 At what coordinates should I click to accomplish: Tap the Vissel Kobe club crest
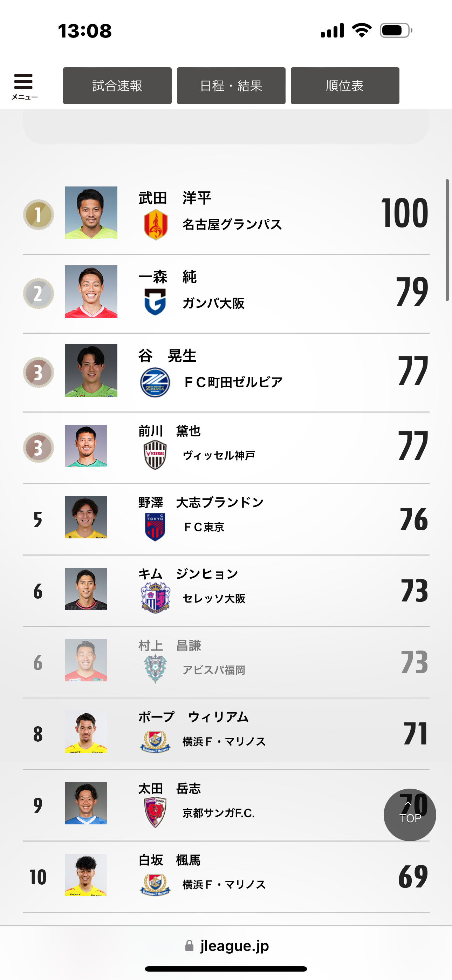coord(155,455)
